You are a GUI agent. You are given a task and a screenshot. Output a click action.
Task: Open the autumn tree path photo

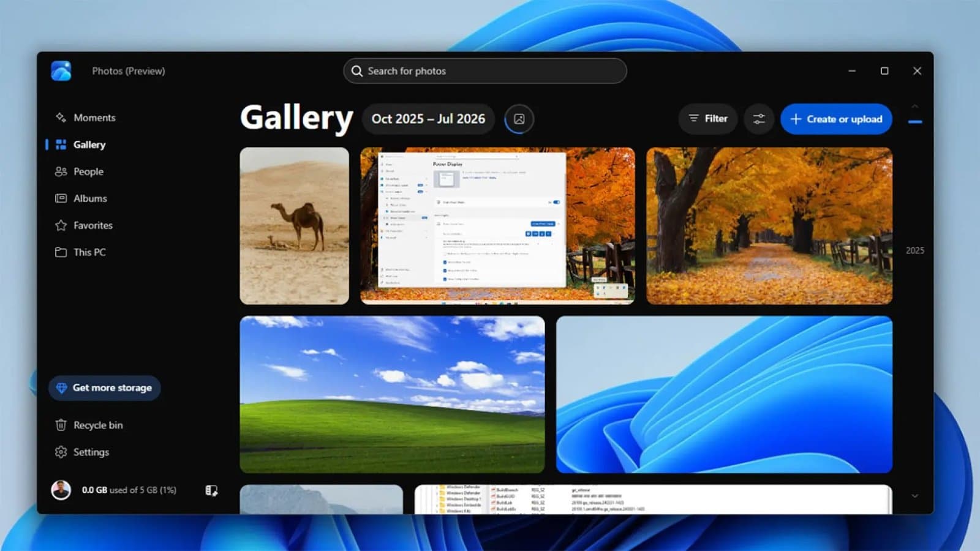click(x=769, y=226)
